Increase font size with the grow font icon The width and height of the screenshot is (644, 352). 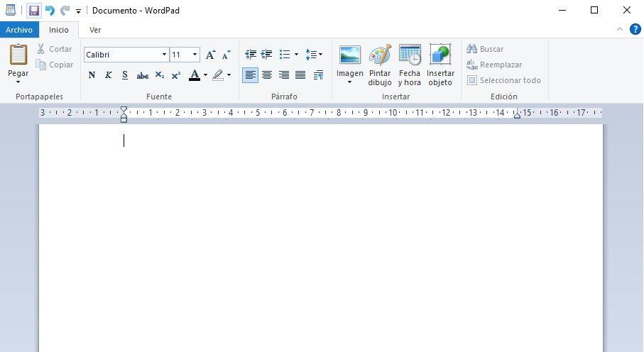[x=210, y=55]
